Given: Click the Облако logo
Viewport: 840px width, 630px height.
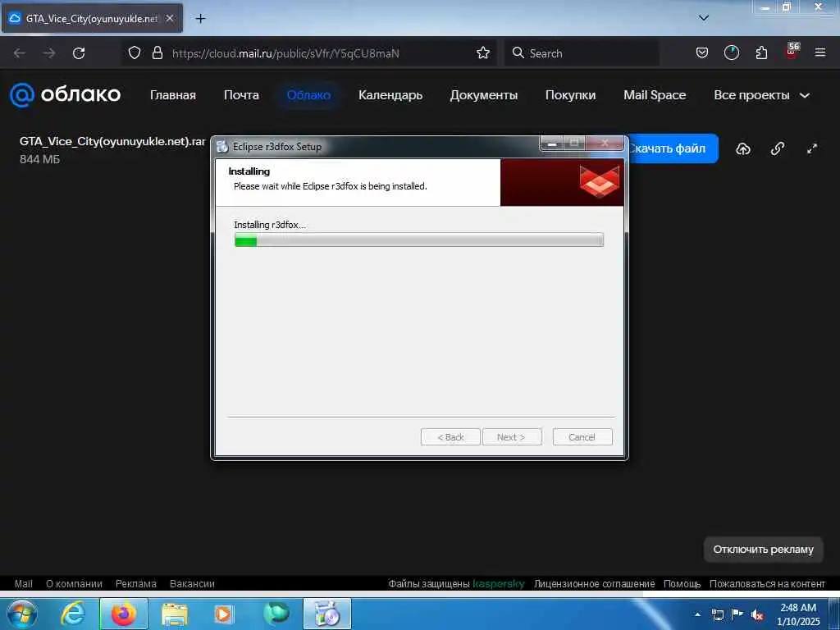Looking at the screenshot, I should tap(66, 95).
